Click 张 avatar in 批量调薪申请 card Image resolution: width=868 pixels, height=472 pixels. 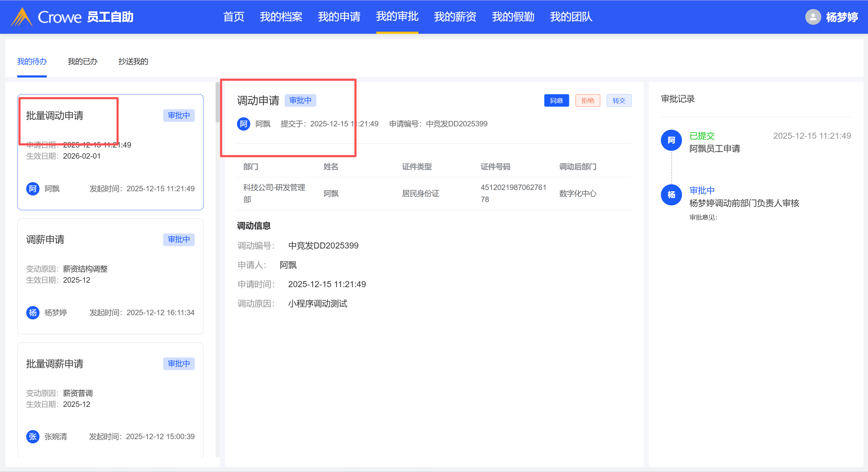[x=33, y=437]
